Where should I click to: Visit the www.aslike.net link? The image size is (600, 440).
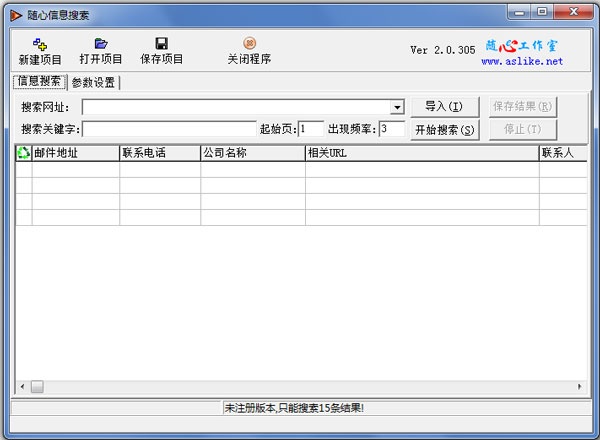[522, 61]
